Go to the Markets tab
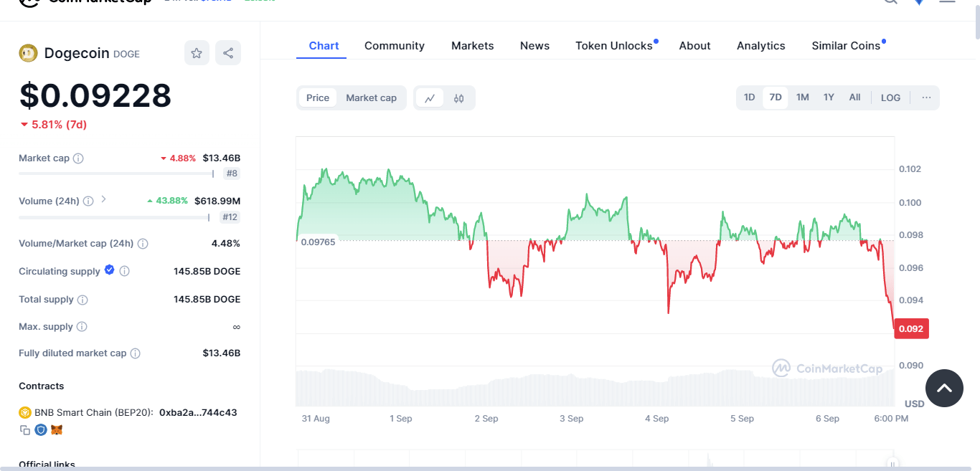 pos(473,46)
